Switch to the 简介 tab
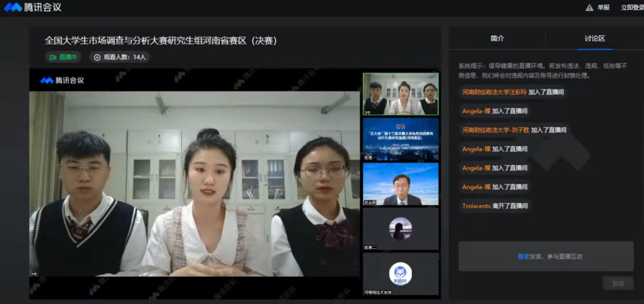Viewport: 644px width, 304px height. coord(497,38)
